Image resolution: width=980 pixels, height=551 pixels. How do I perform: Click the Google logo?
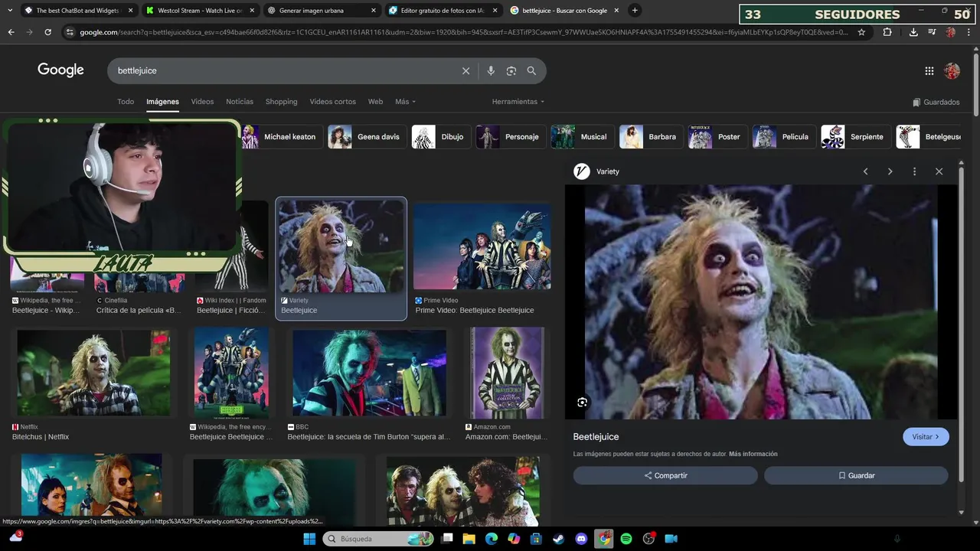(x=60, y=70)
